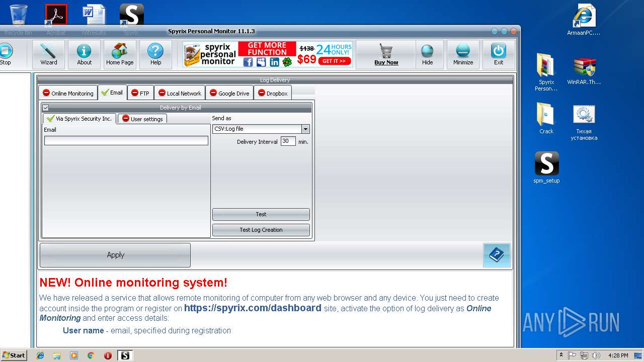The image size is (644, 362).
Task: Go to Home Page button
Action: [120, 54]
